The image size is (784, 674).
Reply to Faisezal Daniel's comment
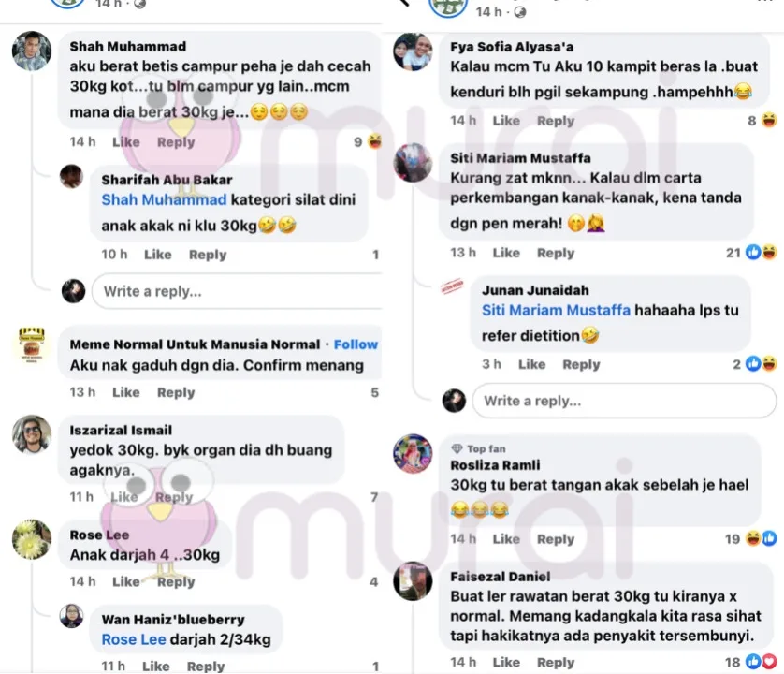point(556,662)
